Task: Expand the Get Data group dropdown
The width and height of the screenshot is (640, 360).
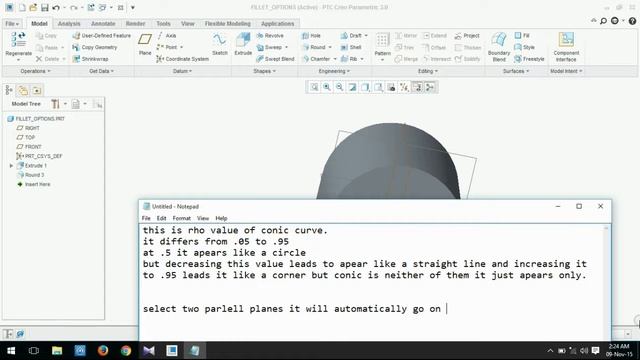Action: (102, 71)
